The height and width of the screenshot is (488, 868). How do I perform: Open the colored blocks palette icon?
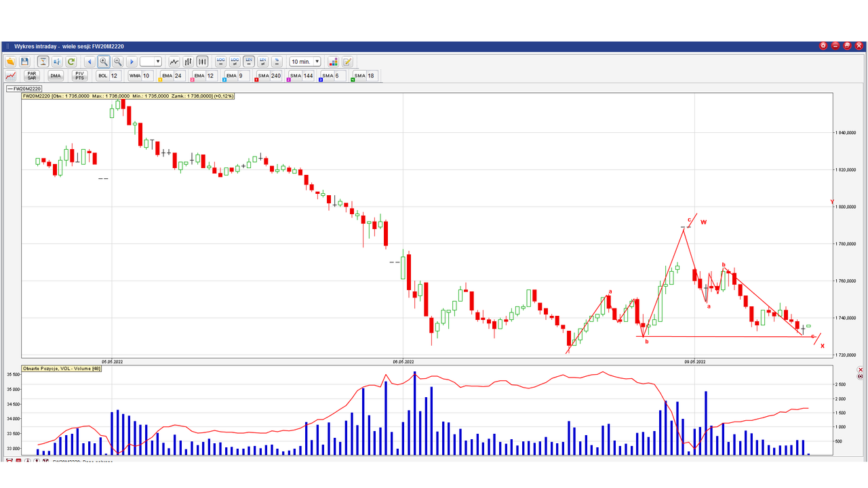click(333, 62)
